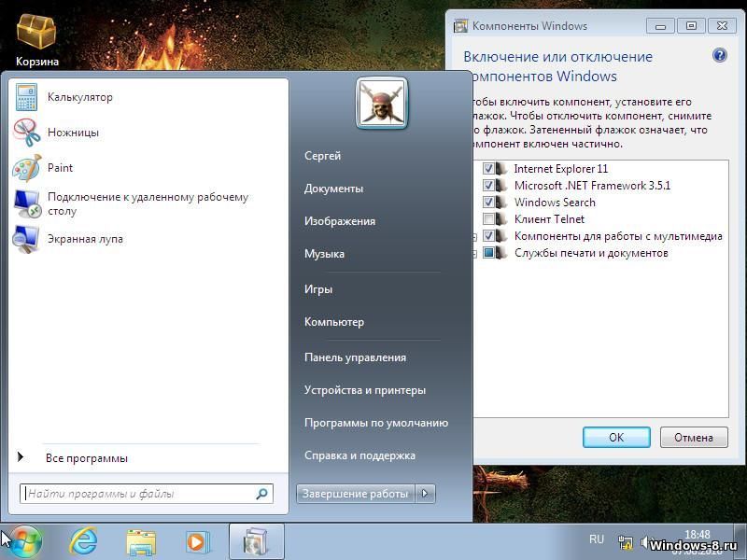
Task: Toggle Windows Search checkbox
Action: pos(488,203)
